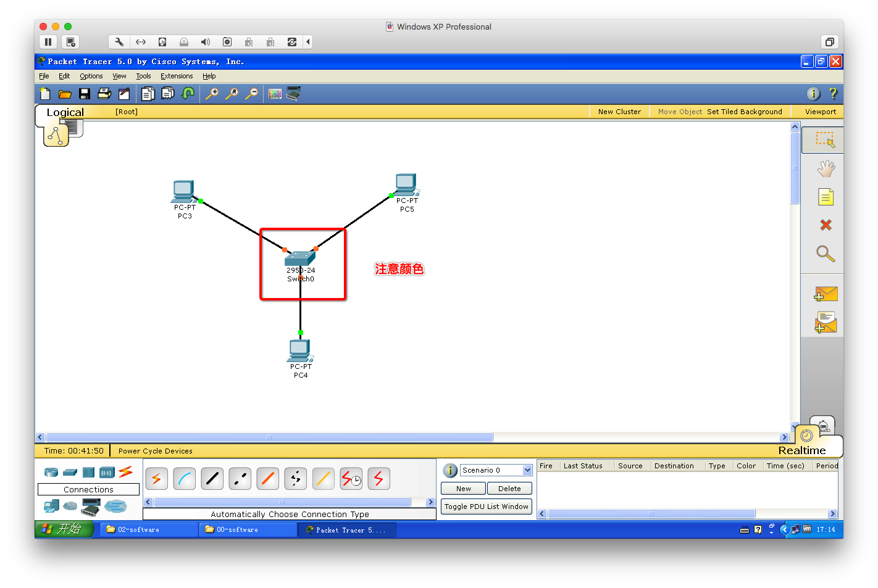Zoom in on the workspace
The width and height of the screenshot is (878, 588).
click(x=212, y=94)
